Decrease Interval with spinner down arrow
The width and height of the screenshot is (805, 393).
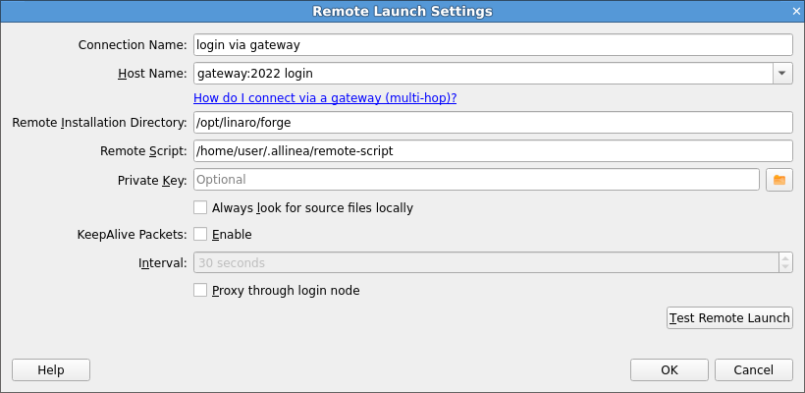coord(785,268)
